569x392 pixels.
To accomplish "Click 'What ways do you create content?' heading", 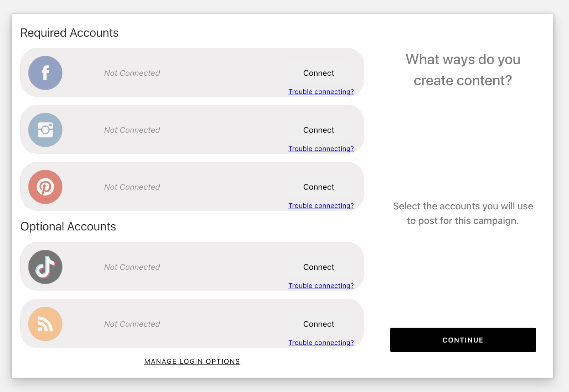I will coord(463,70).
